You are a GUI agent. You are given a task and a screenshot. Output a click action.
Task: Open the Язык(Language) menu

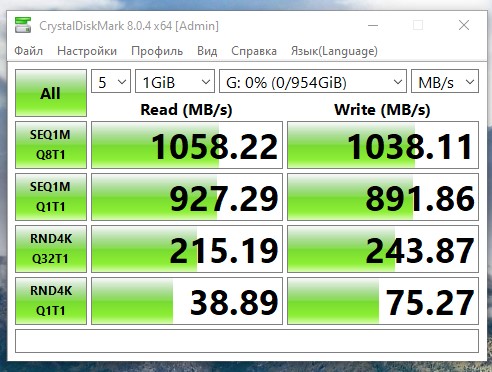pos(334,51)
